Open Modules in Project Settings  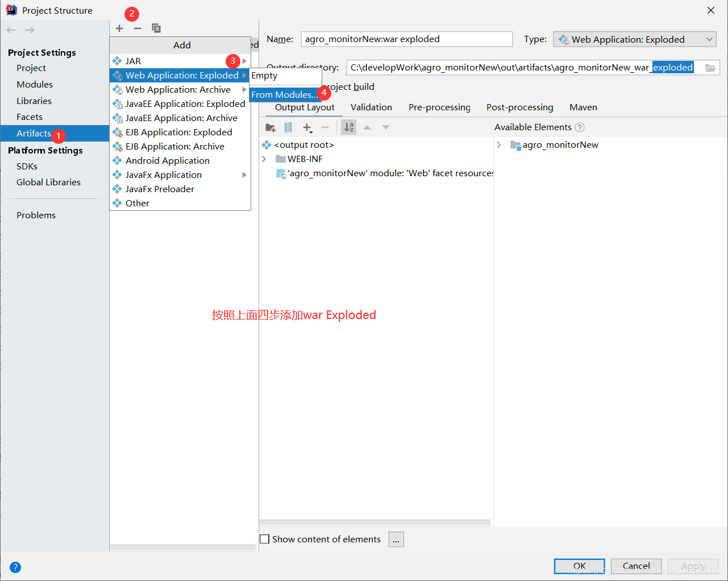[x=35, y=85]
